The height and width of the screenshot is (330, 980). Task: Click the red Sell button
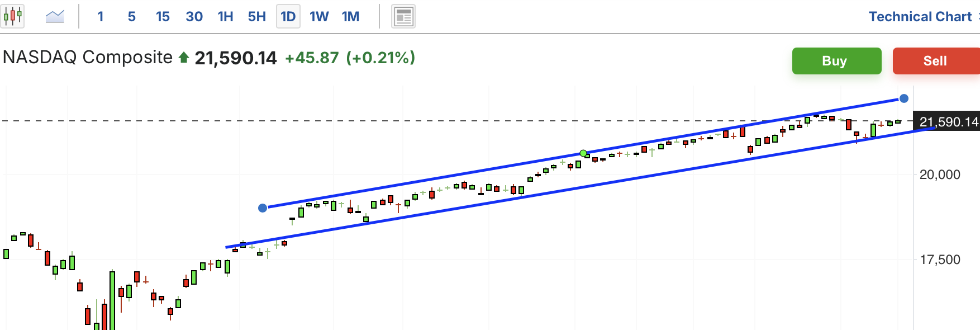(x=936, y=61)
